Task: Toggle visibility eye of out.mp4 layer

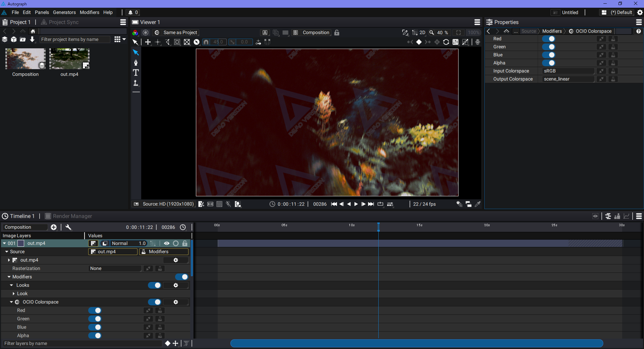Action: [x=166, y=243]
